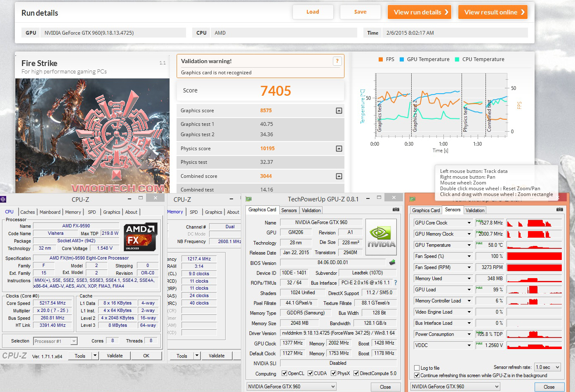Click the Fire Strike score 7405

click(276, 91)
